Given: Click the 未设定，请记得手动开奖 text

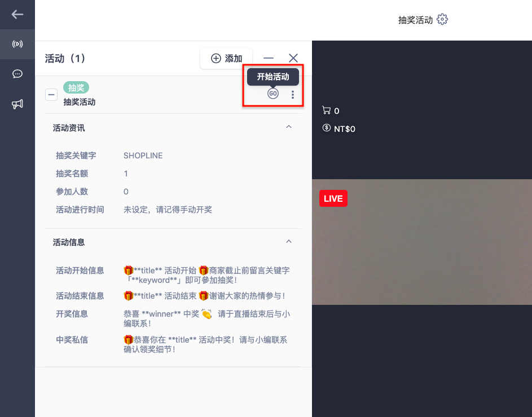Looking at the screenshot, I should (x=168, y=210).
